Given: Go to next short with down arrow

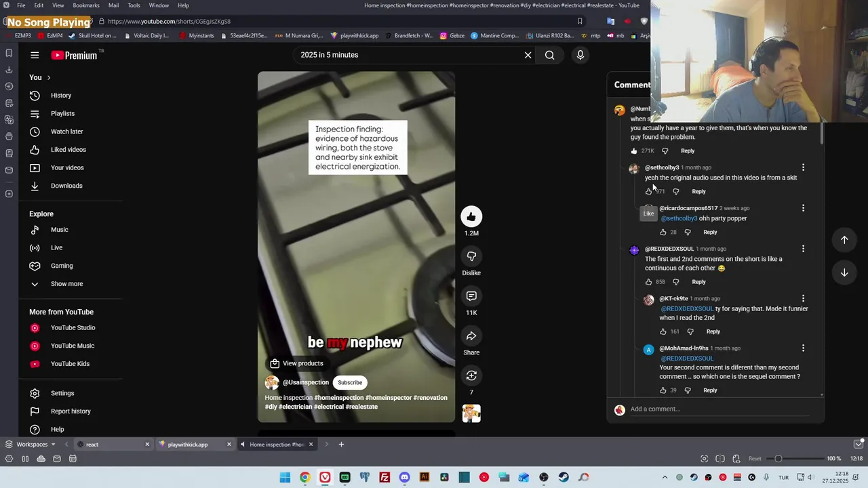Looking at the screenshot, I should [844, 272].
